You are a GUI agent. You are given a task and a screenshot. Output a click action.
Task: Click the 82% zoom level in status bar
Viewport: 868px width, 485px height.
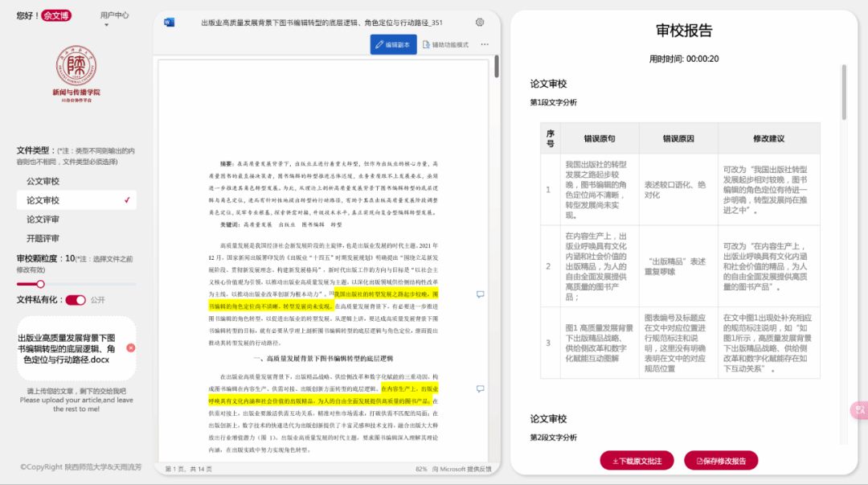click(x=421, y=469)
